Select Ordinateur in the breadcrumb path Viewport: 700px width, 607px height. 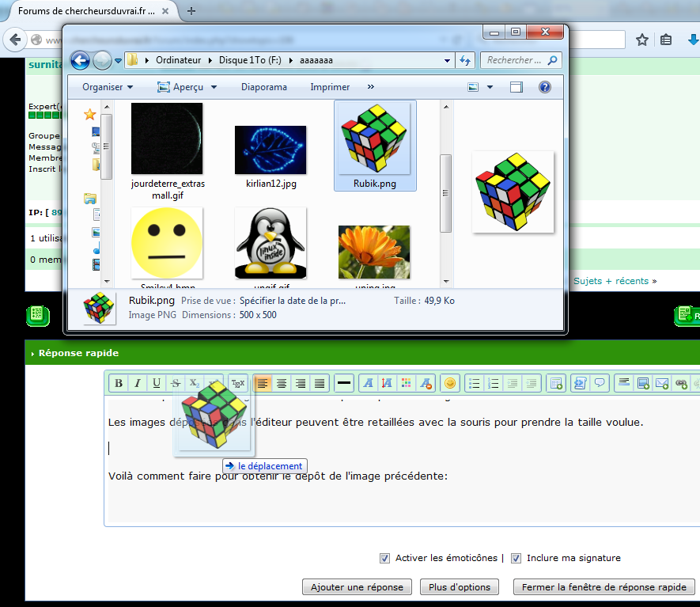(178, 60)
